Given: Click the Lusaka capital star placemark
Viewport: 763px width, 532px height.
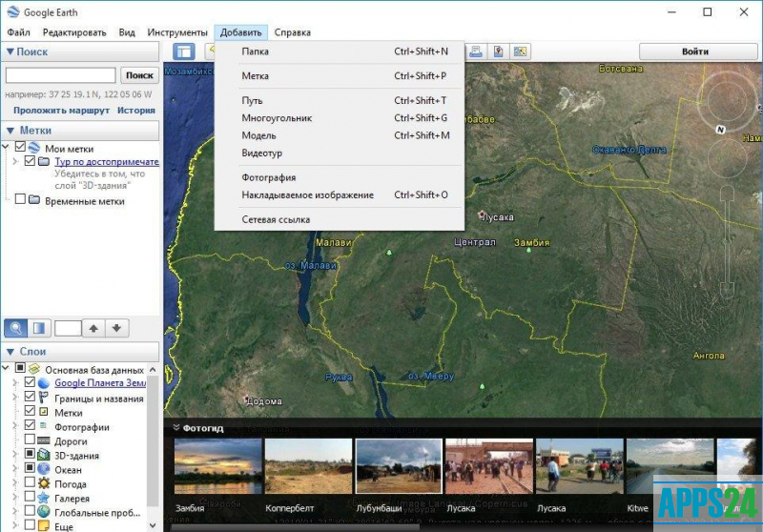Looking at the screenshot, I should coord(482,214).
